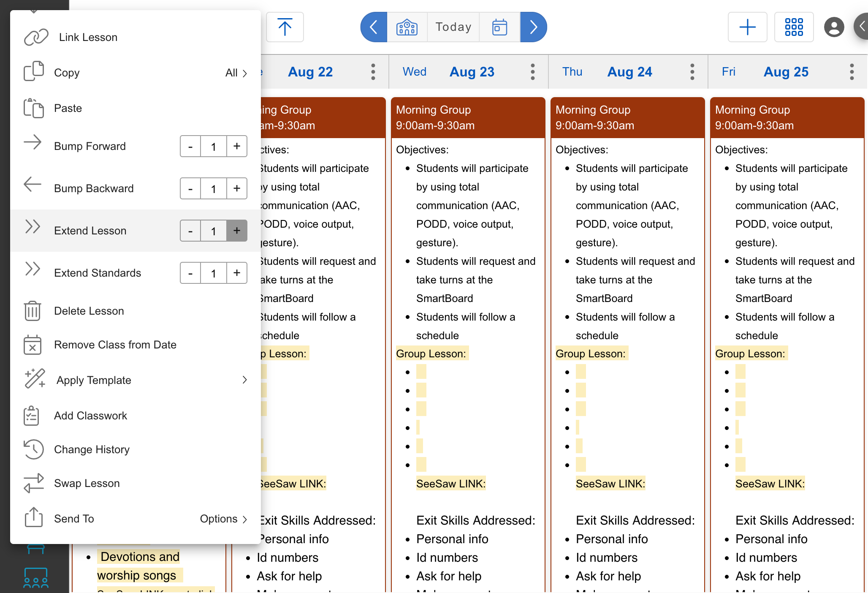The width and height of the screenshot is (868, 593).
Task: Increase Extend Lesson count with plus
Action: click(237, 231)
